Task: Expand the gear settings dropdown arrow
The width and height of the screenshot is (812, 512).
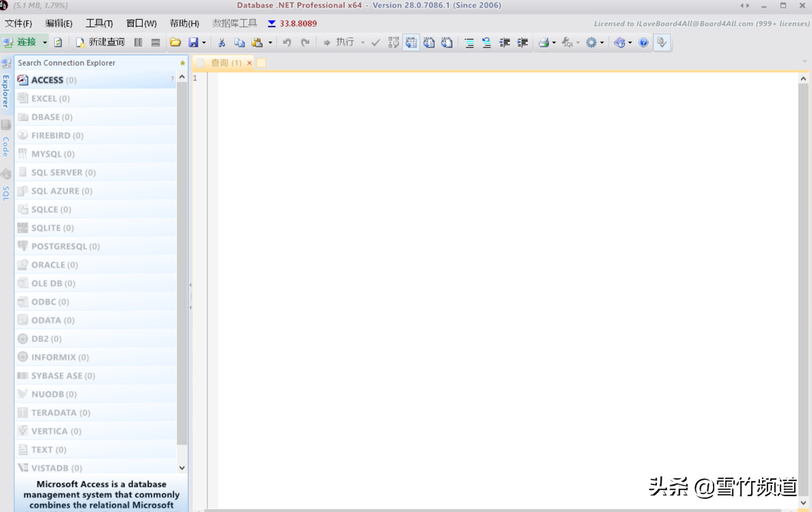Action: tap(602, 43)
